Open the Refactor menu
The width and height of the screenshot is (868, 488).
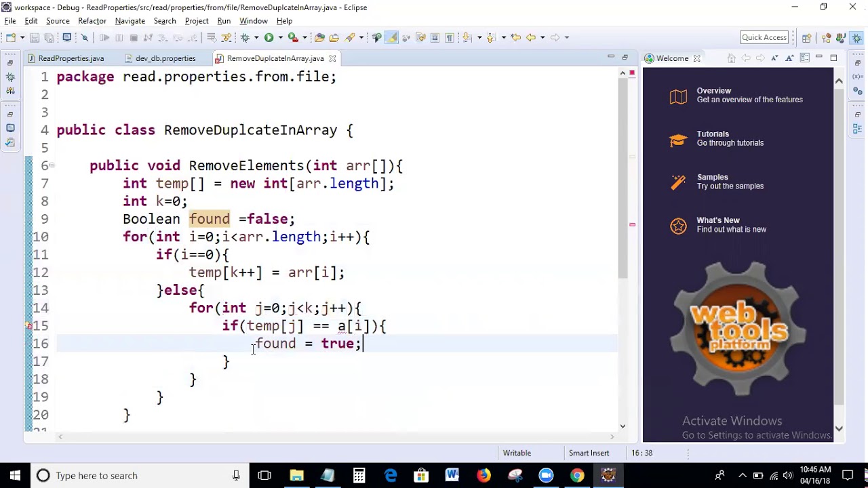93,20
